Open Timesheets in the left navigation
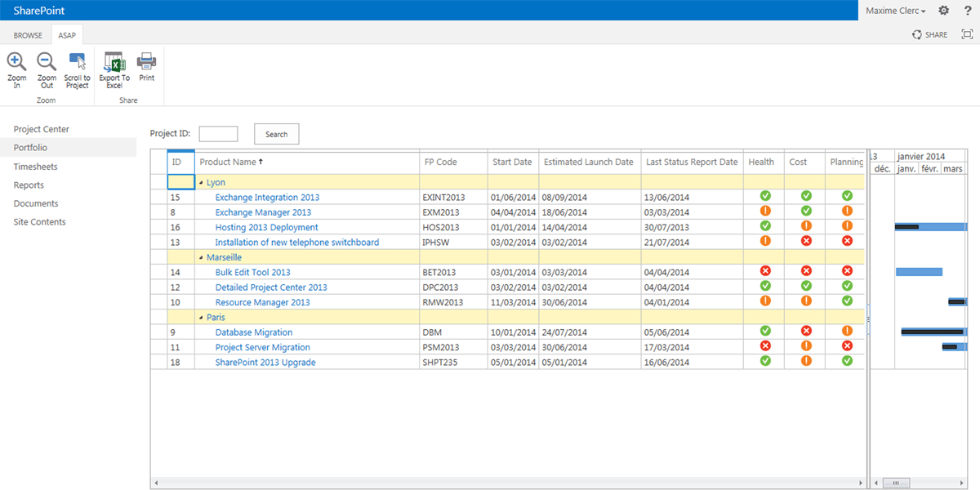 35,167
